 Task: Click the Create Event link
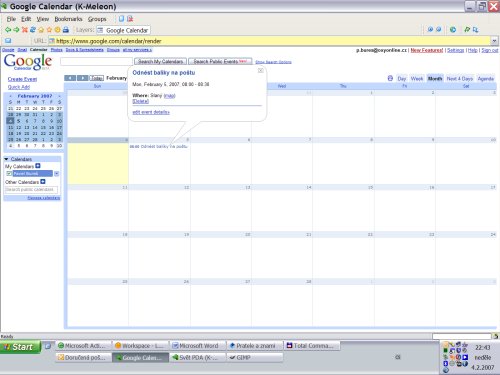[22, 79]
